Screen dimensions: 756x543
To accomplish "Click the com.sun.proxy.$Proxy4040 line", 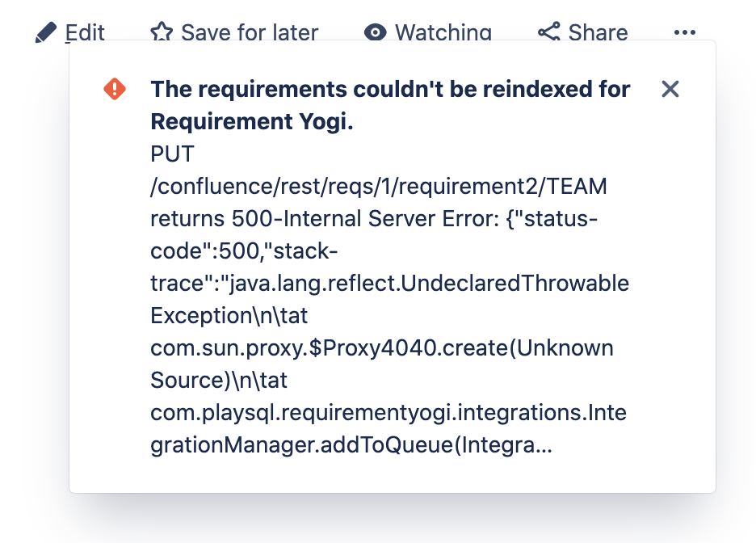I will click(382, 348).
